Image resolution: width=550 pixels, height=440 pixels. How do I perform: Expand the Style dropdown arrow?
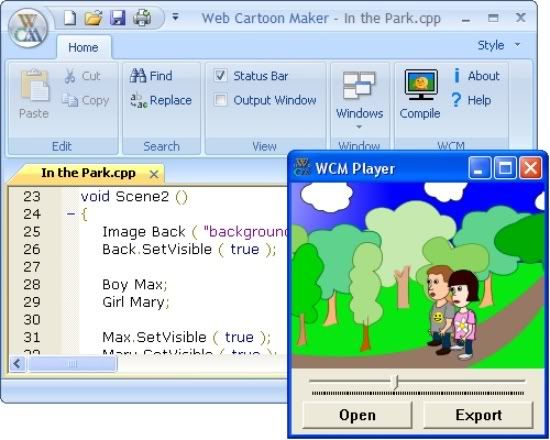[517, 45]
